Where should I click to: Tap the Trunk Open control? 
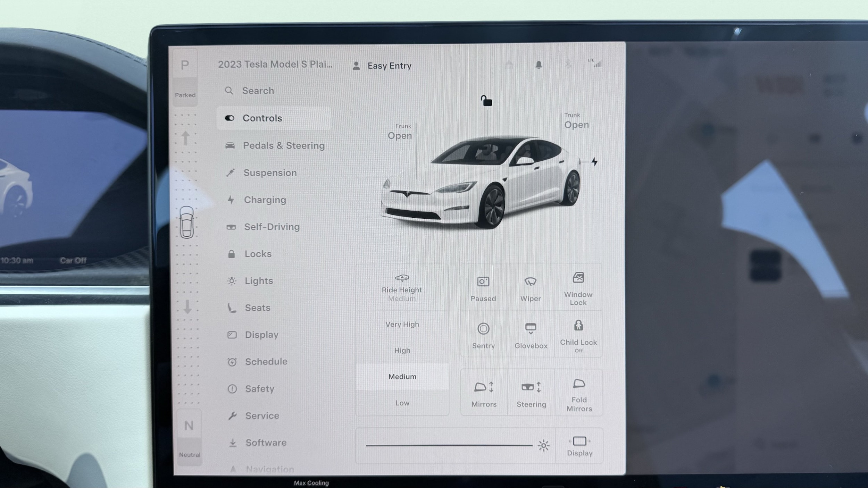click(x=576, y=121)
